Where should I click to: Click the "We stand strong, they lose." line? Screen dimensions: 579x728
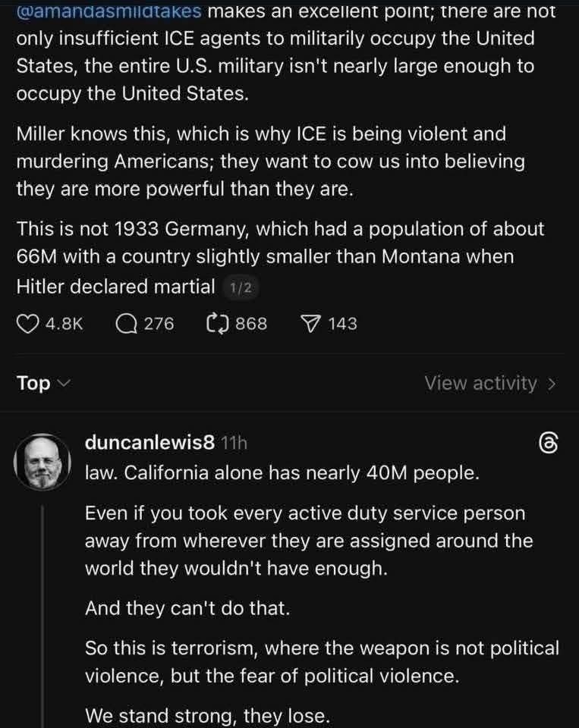207,715
